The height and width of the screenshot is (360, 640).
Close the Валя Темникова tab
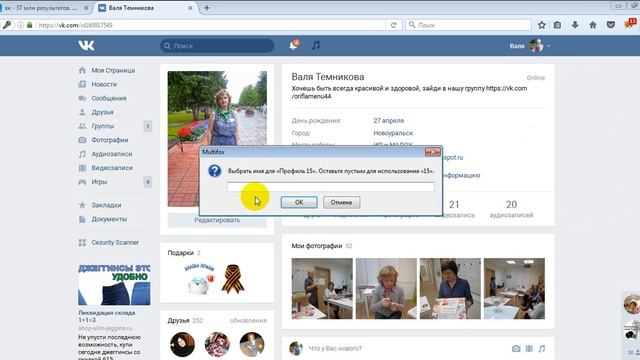tap(190, 8)
